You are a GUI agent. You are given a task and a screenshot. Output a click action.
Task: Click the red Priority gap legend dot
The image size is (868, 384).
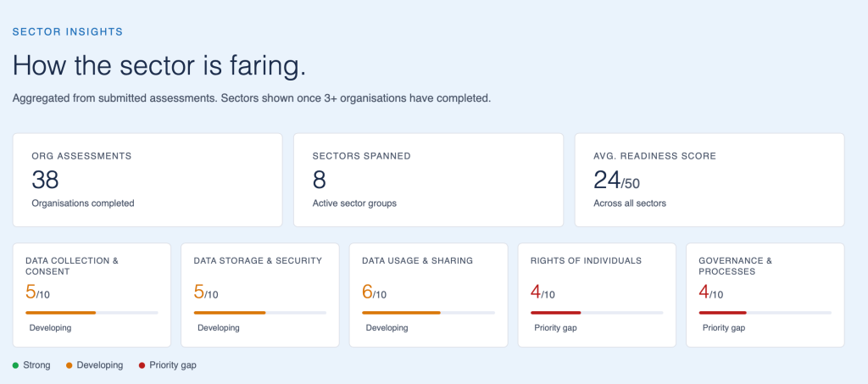point(142,365)
